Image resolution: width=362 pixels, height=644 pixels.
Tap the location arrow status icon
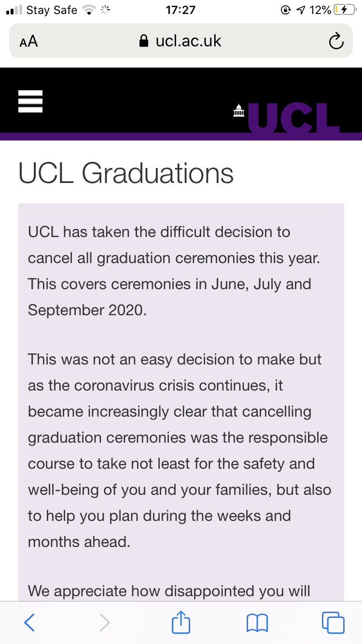click(x=300, y=10)
